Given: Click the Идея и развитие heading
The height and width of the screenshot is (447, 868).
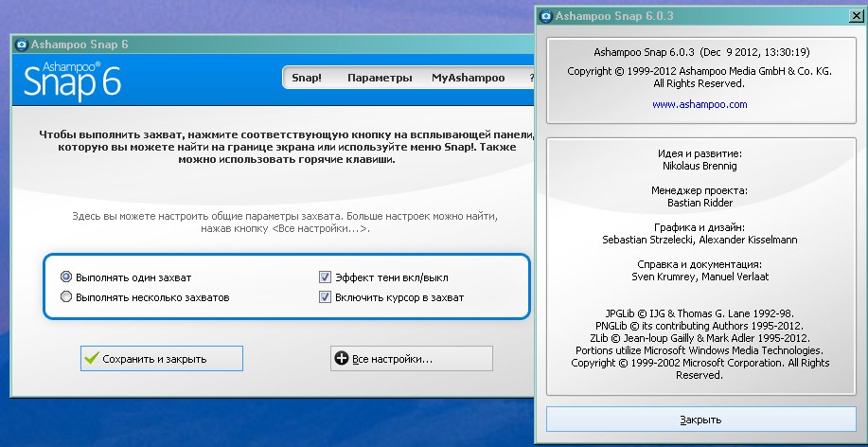Looking at the screenshot, I should (700, 153).
